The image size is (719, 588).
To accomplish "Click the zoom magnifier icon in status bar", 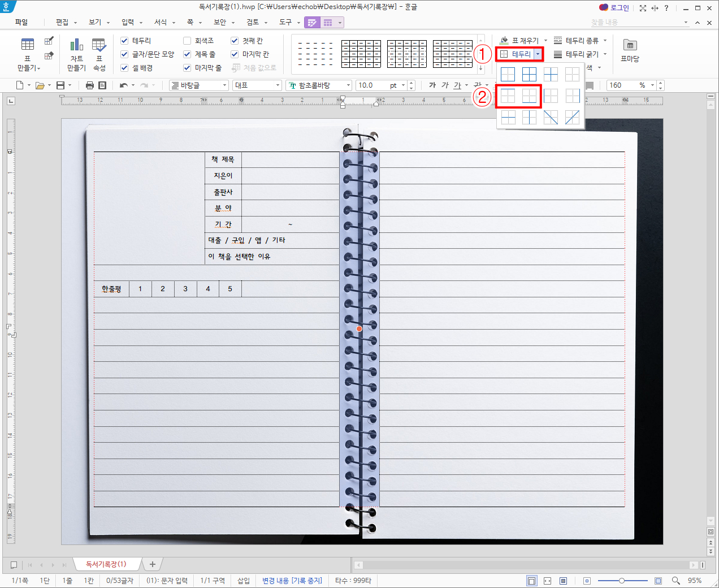I will [675, 581].
